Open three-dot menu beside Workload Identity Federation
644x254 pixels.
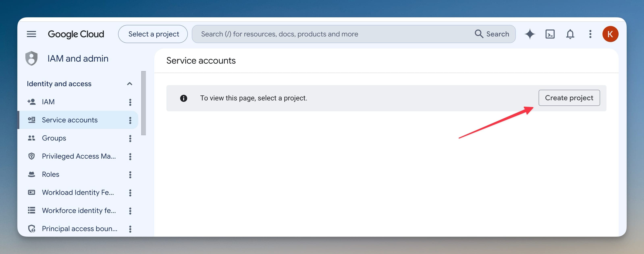(130, 193)
